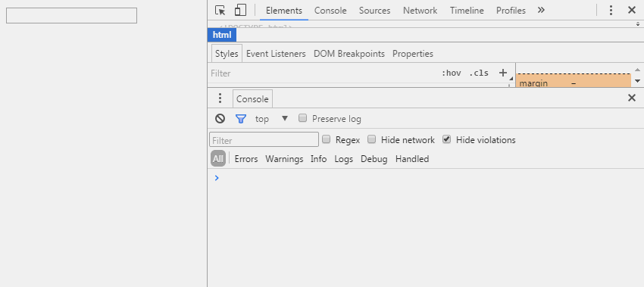Toggle the .cls class editor button
This screenshot has height=287, width=644.
(479, 73)
